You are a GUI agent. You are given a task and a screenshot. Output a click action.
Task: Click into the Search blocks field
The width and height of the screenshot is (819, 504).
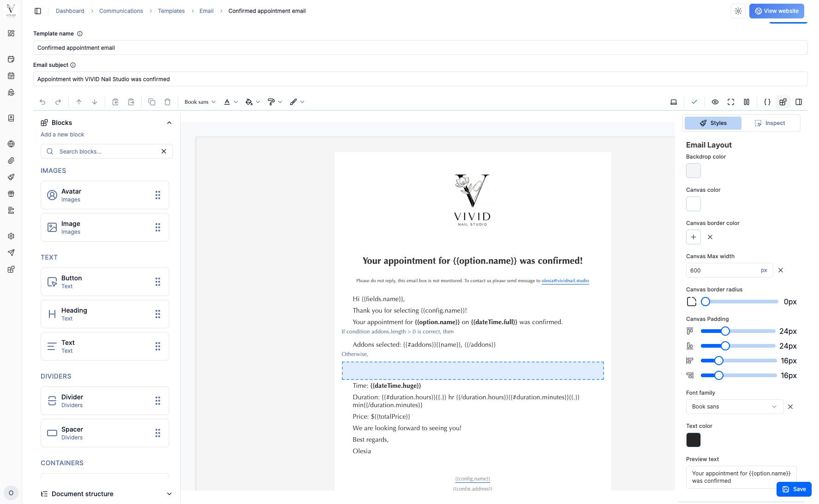coord(107,151)
